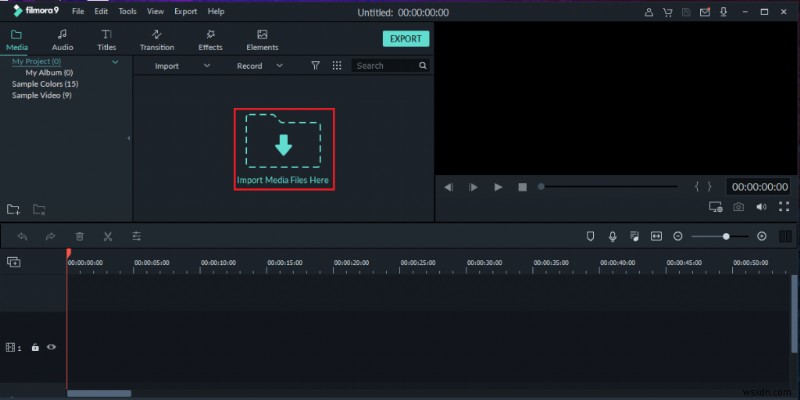Click the Delete trash icon
Screen dimensions: 800x400
80,236
